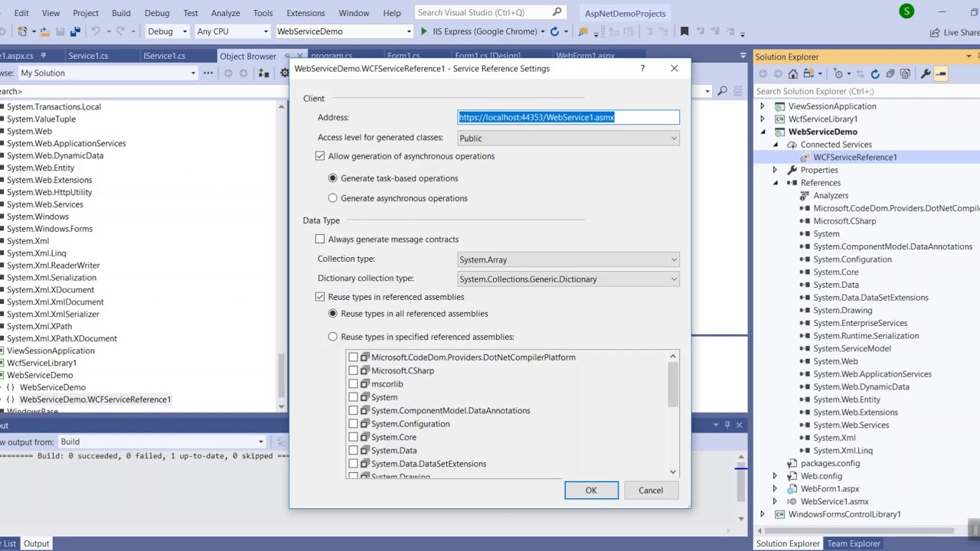The image size is (980, 551).
Task: Click the Pending Changes Filter clock icon
Action: (840, 73)
